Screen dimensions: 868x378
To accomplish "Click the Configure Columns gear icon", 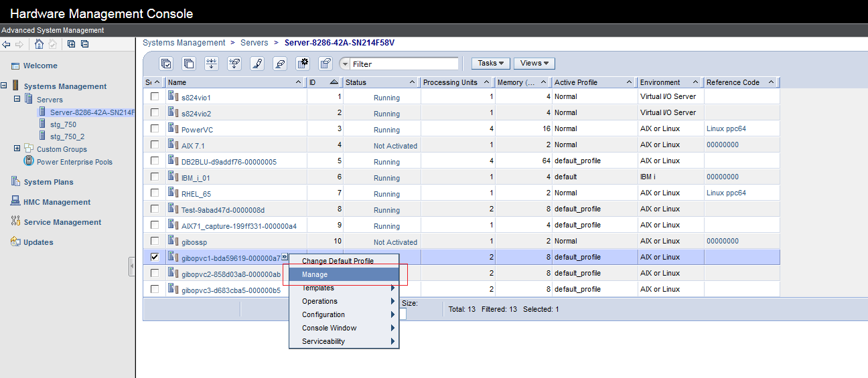I will [303, 64].
